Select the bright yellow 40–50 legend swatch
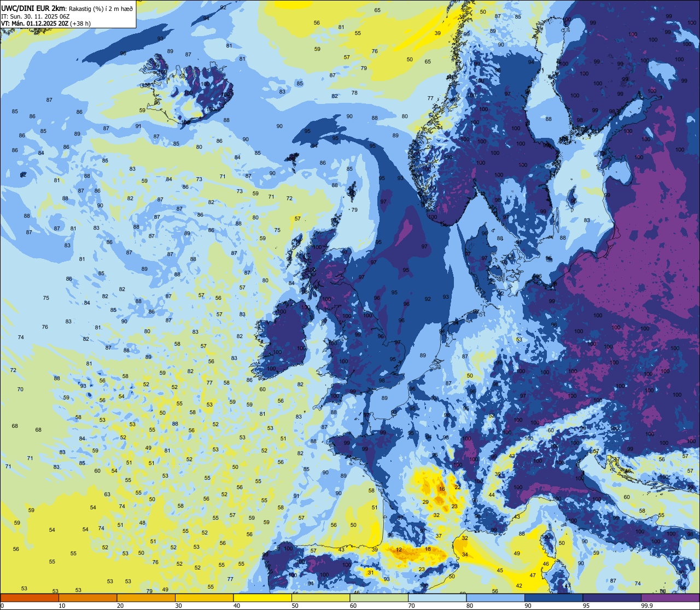The image size is (700, 610). point(262,597)
